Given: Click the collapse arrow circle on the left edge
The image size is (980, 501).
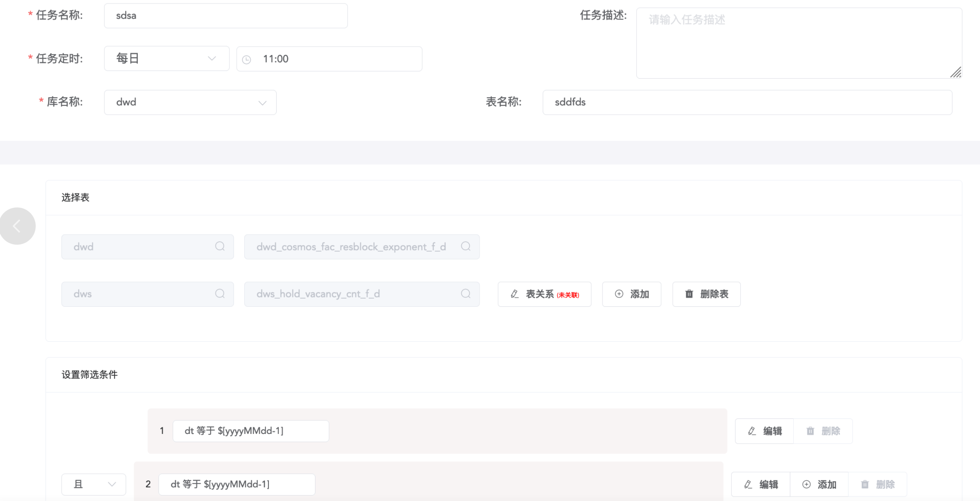Looking at the screenshot, I should coord(17,226).
